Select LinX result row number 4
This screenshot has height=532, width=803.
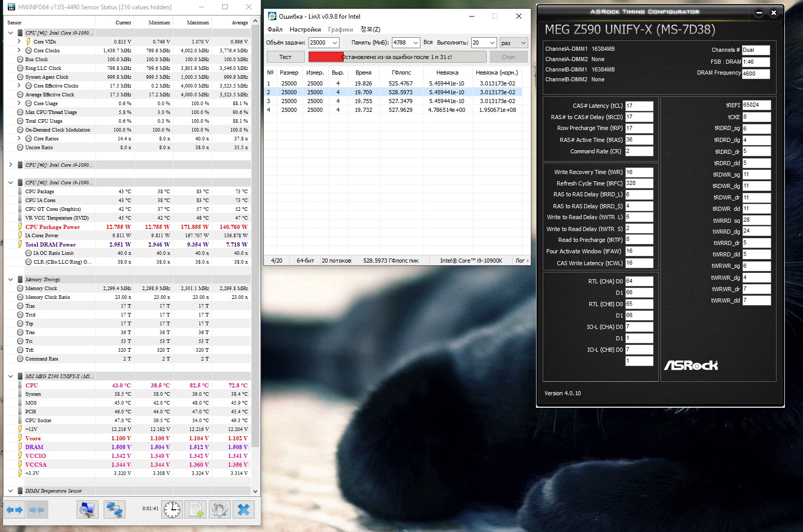394,110
